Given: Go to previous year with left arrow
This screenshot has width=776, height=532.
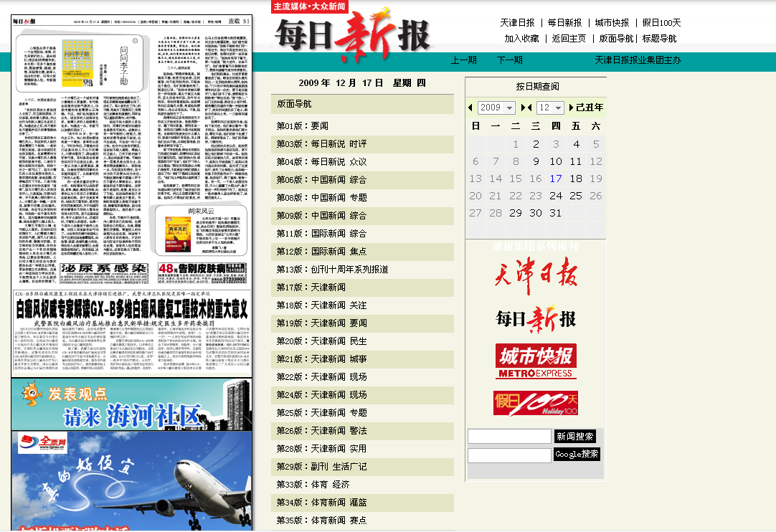Looking at the screenshot, I should 470,108.
